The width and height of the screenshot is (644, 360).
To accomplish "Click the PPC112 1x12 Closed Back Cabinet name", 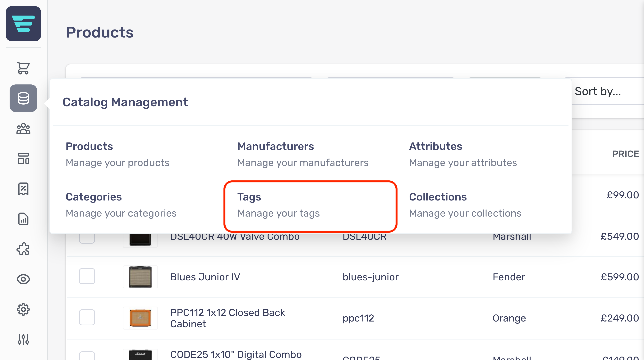I will point(228,318).
